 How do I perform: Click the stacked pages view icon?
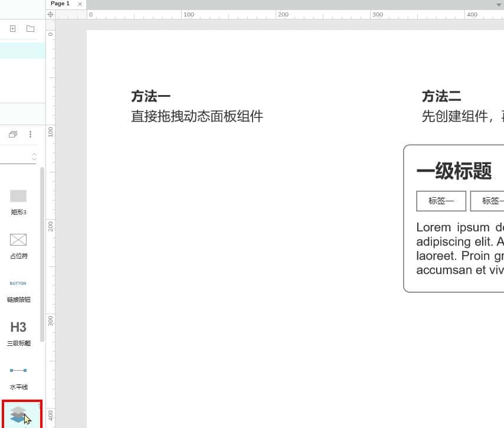12,134
